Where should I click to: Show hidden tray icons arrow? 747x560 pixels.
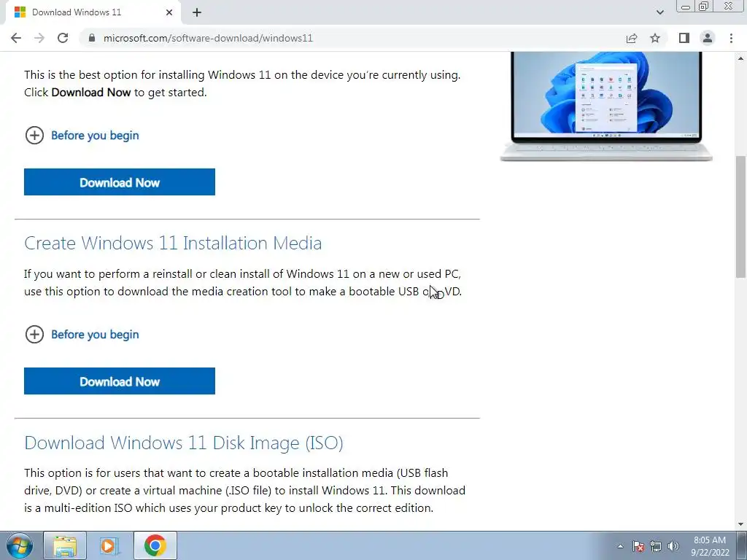[620, 546]
